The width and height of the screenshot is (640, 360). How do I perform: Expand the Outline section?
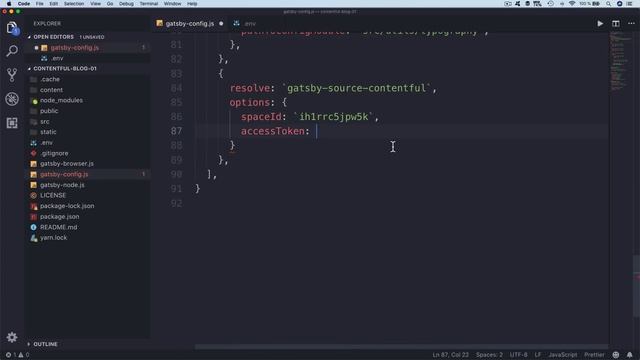(x=45, y=344)
